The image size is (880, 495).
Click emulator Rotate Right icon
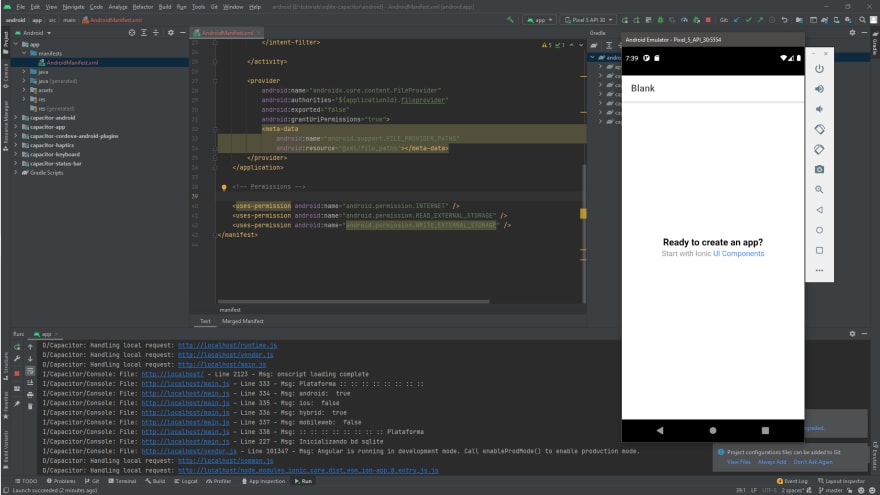click(x=819, y=149)
